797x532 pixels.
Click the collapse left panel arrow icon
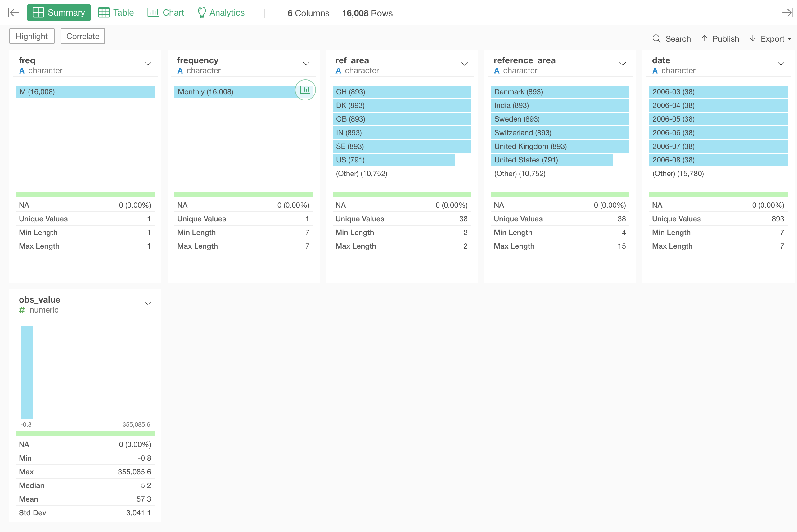(x=14, y=13)
